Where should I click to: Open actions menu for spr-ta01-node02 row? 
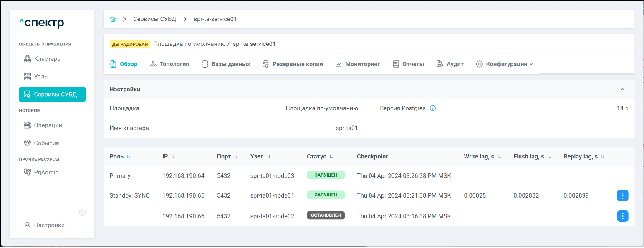coord(622,216)
